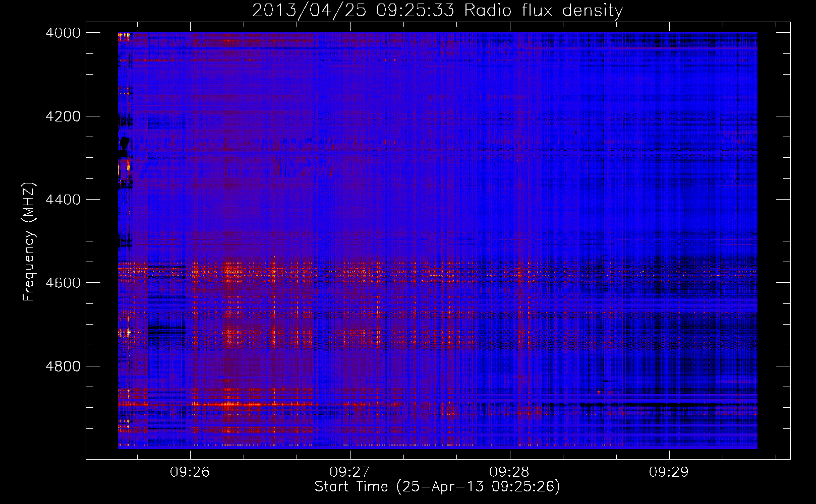Click the 'Frequency (MHZ)' y-axis title

pos(29,242)
